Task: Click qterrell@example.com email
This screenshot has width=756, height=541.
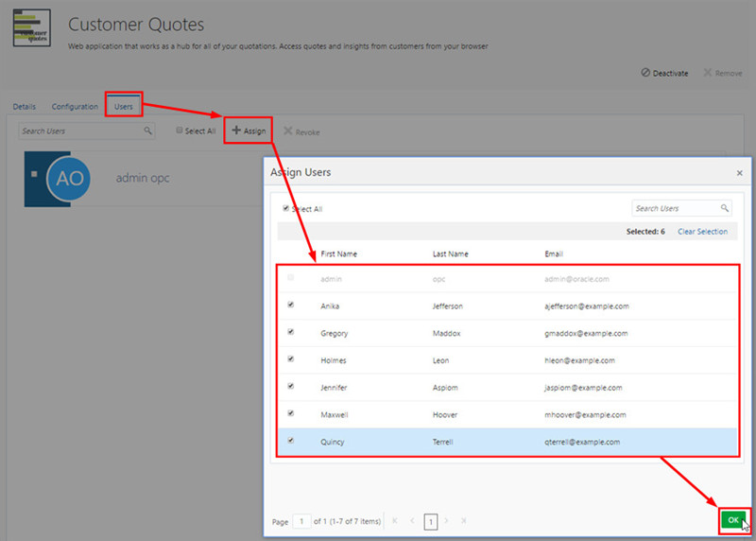Action: tap(582, 442)
